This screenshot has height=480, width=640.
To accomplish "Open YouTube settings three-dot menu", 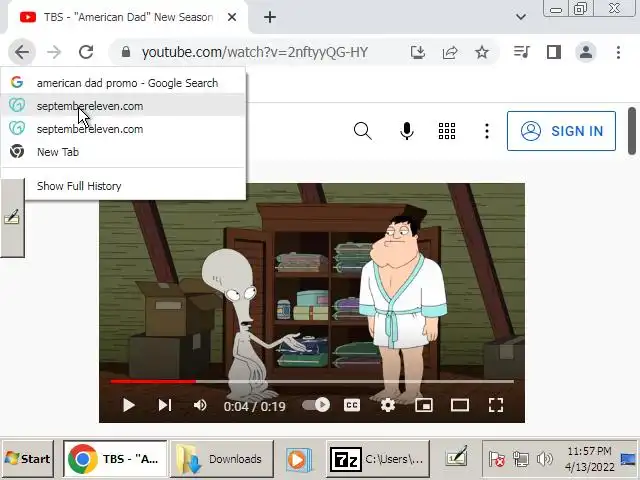I will pos(487,131).
